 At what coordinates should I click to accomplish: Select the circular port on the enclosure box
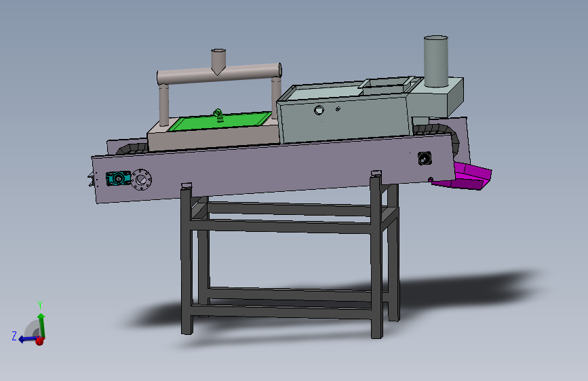click(319, 111)
